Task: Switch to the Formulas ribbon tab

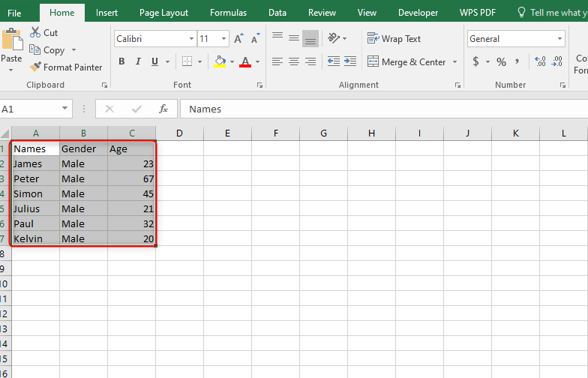Action: 228,13
